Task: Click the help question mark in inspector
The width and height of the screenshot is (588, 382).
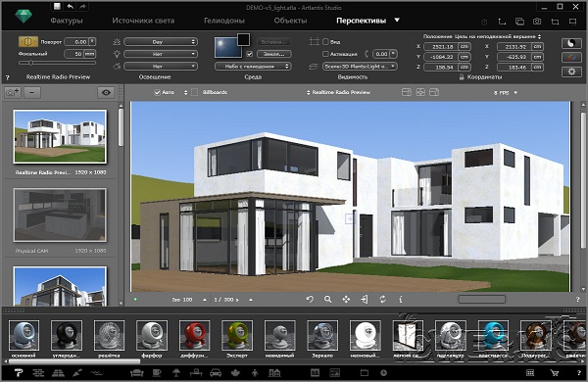Action: click(x=7, y=77)
